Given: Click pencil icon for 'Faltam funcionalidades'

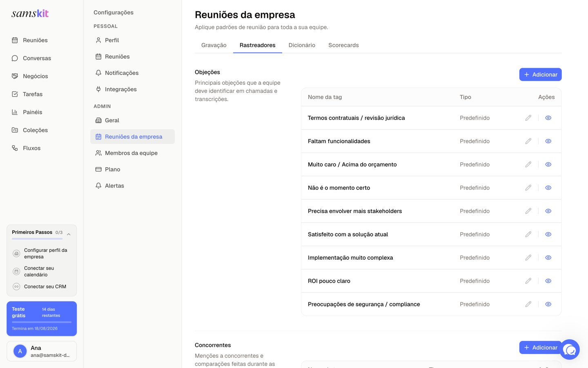Looking at the screenshot, I should pos(528,141).
